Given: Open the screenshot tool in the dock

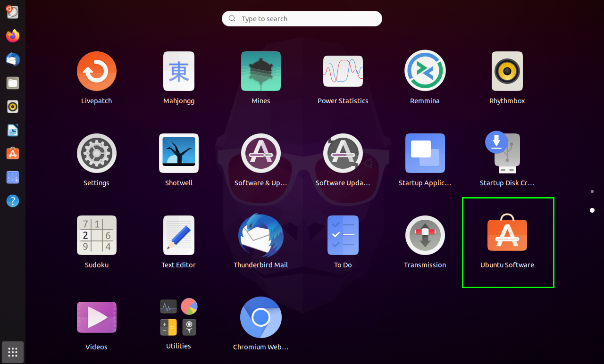Looking at the screenshot, I should 13,177.
